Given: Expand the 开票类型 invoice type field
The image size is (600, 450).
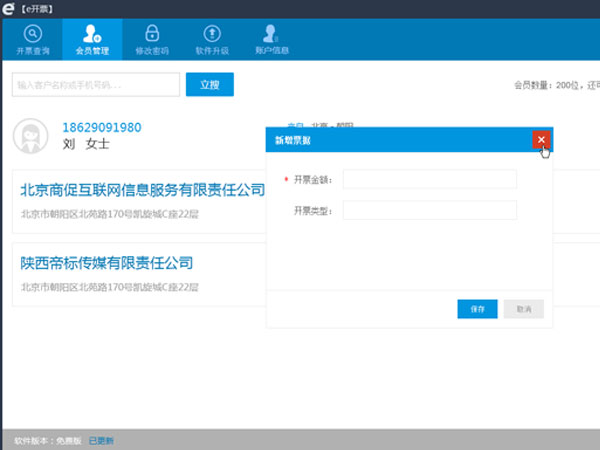Looking at the screenshot, I should click(429, 210).
